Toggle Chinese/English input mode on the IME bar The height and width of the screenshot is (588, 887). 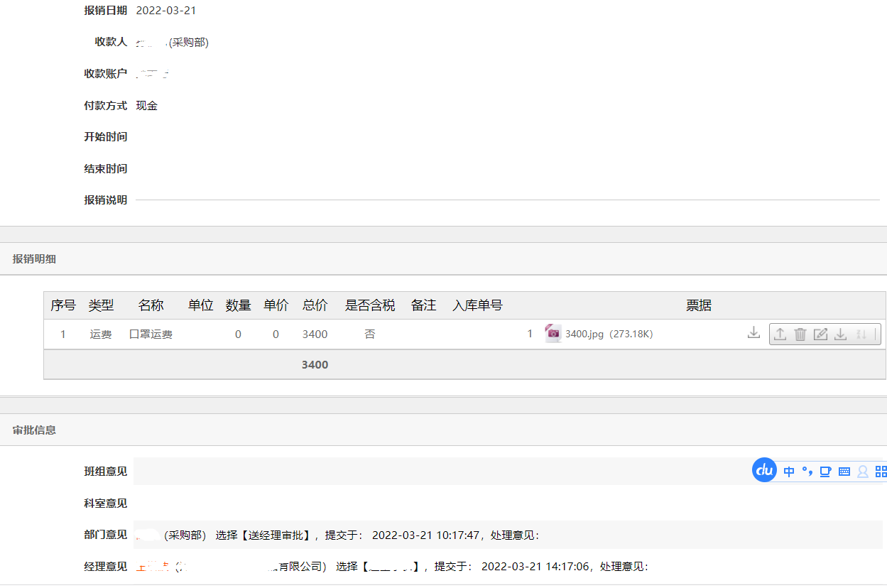789,471
